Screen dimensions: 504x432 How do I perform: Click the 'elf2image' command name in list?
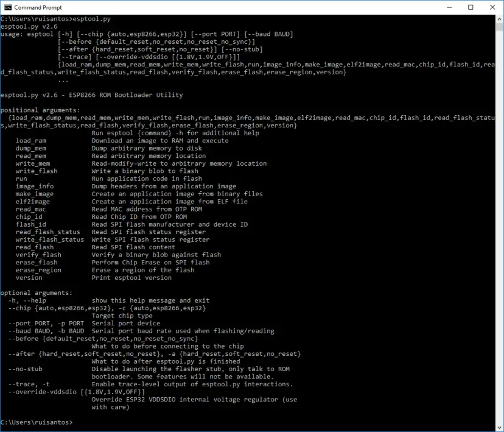pos(33,202)
